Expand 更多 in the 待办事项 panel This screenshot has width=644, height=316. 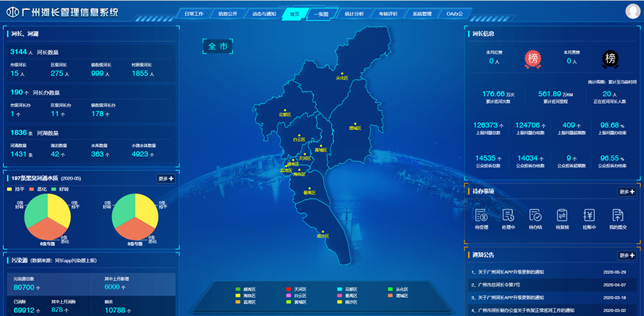click(627, 192)
